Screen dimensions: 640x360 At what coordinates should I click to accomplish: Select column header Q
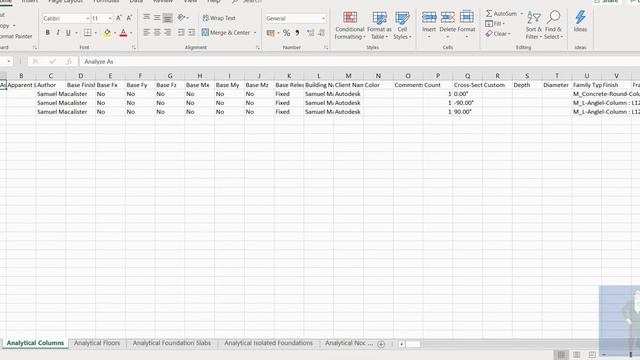click(467, 76)
